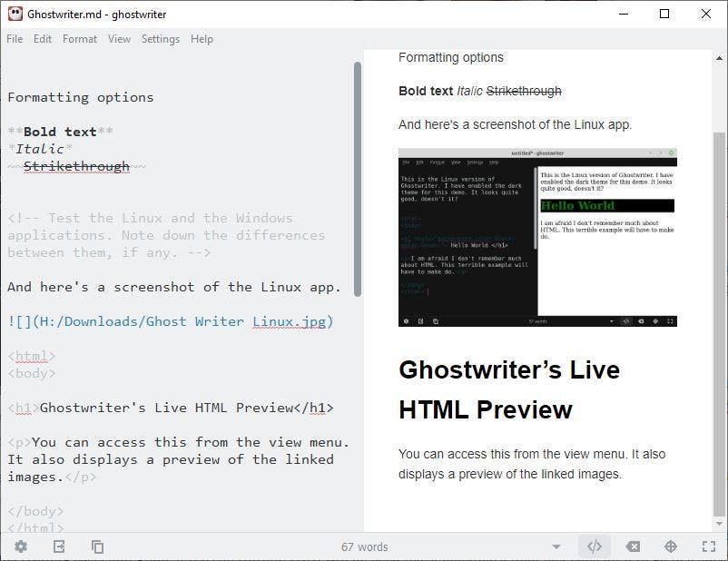Minimize the ghostwriter window
728x561 pixels.
[x=624, y=14]
